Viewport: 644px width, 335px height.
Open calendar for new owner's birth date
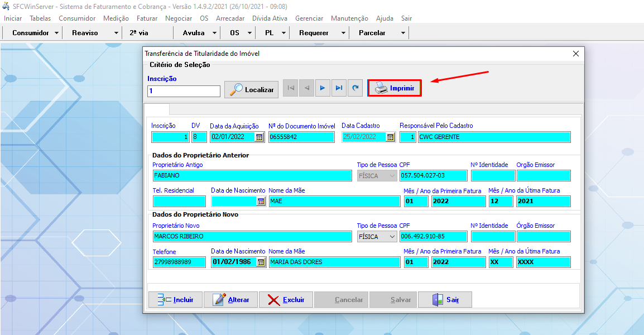pyautogui.click(x=261, y=262)
